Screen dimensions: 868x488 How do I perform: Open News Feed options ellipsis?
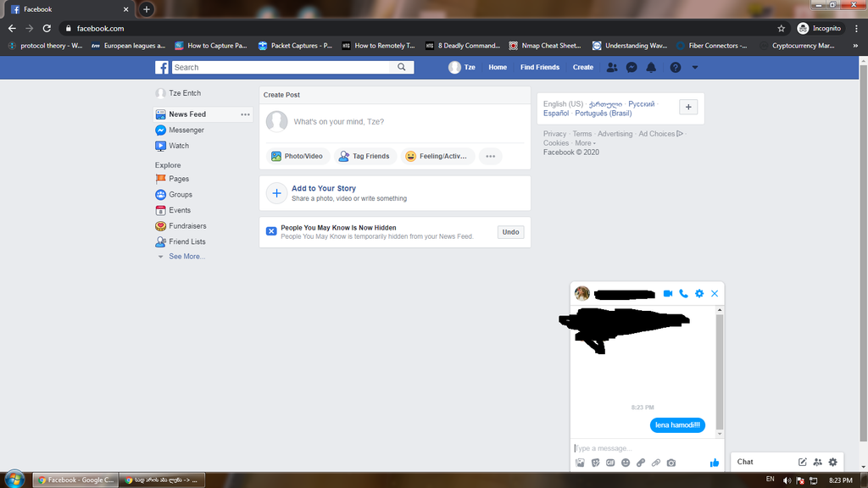(245, 114)
